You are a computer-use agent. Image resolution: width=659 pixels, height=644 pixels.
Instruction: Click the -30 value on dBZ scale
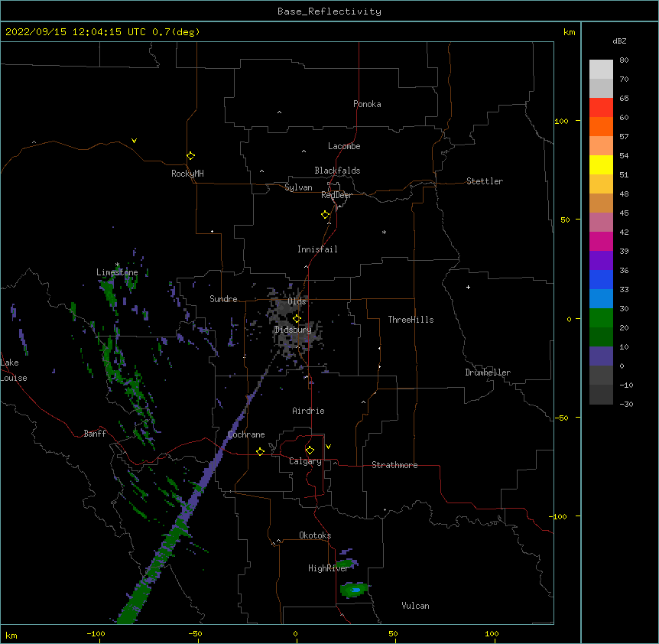point(626,404)
